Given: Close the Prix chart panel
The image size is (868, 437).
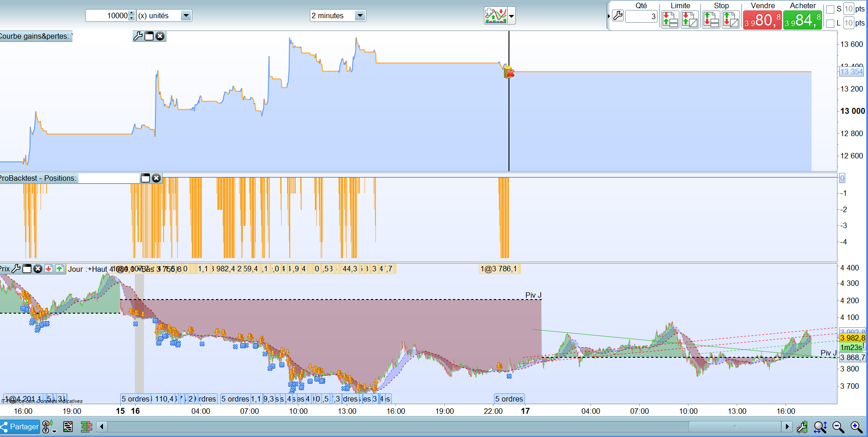Looking at the screenshot, I should (38, 269).
